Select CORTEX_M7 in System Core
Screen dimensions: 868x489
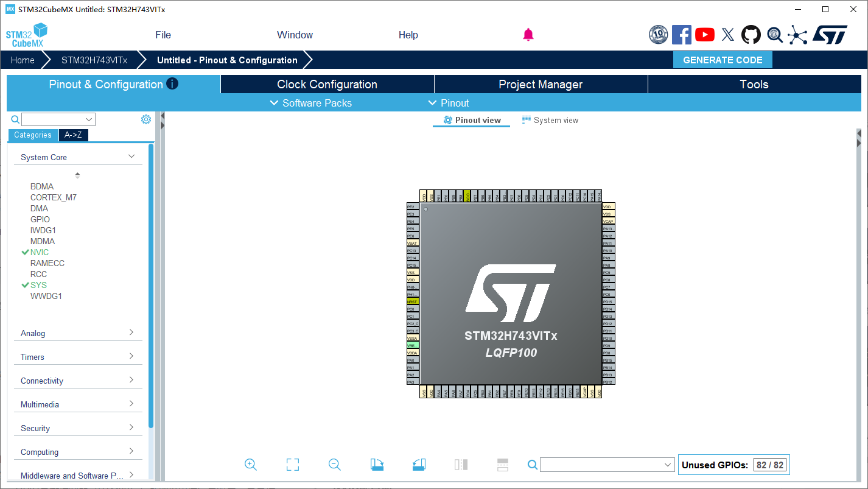click(x=54, y=197)
